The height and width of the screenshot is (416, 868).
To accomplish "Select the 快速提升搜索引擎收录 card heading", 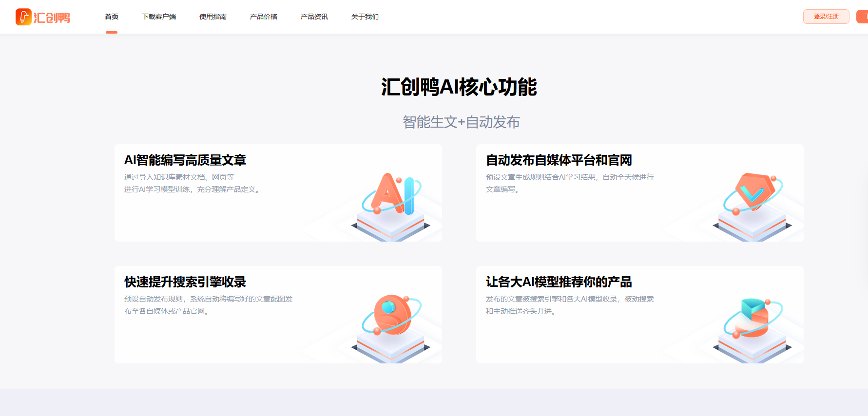I will (x=185, y=282).
